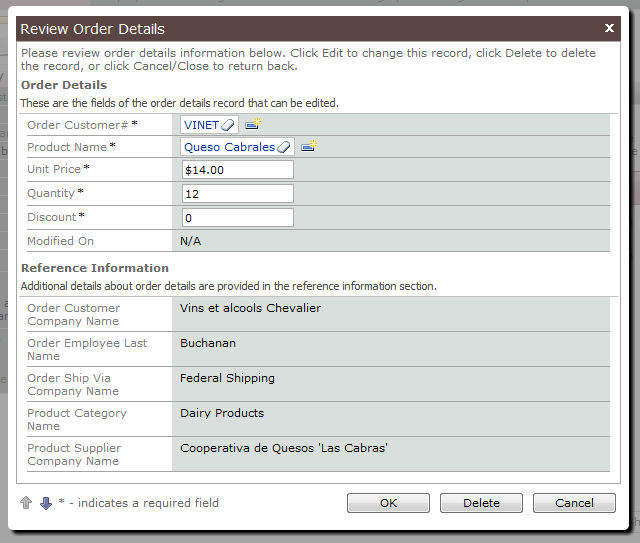Open the VINET customer lookup link
The image size is (640, 543).
point(201,125)
